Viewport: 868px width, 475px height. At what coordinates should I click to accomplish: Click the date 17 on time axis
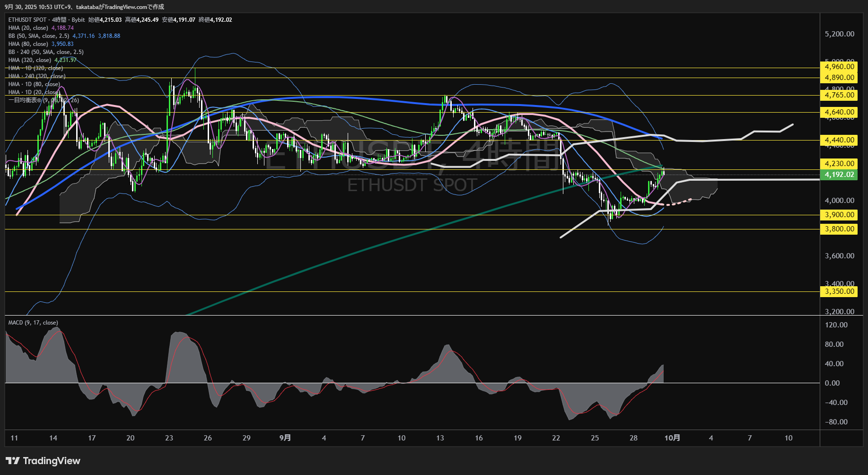coord(92,438)
